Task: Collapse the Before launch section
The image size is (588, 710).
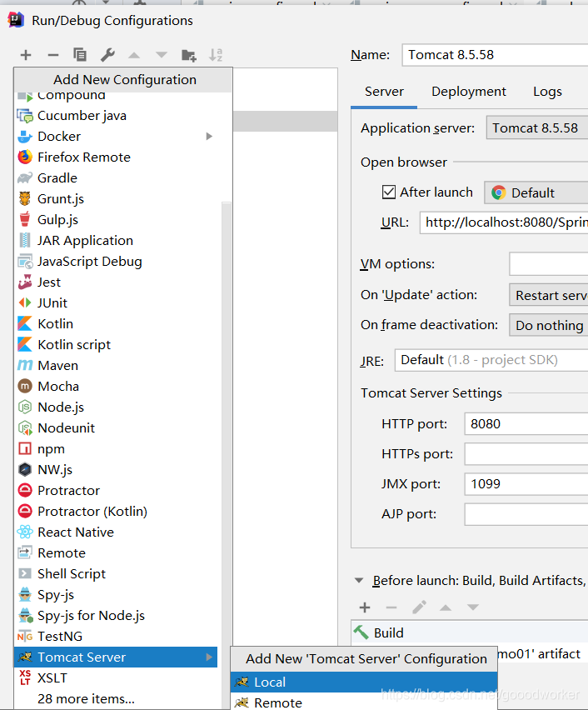Action: 359,581
